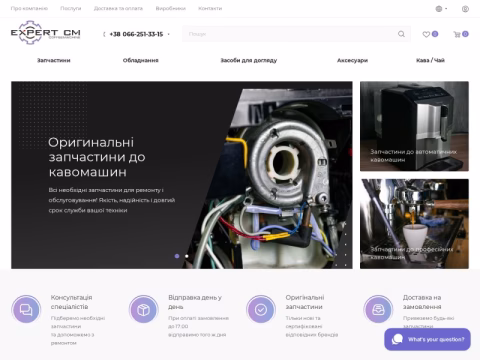Click the checkmark original parts icon

click(x=261, y=310)
